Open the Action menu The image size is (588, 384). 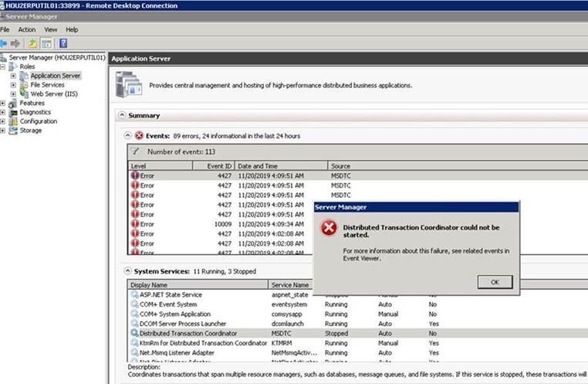click(27, 29)
